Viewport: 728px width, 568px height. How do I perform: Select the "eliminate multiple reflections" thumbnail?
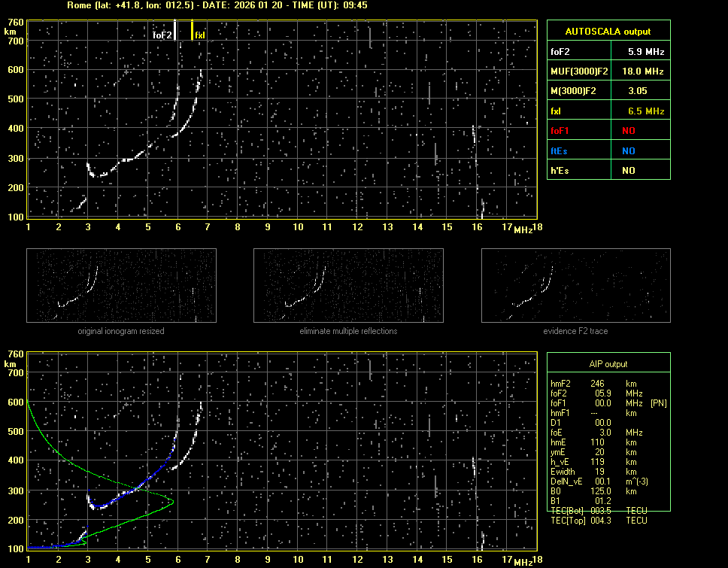[x=348, y=286]
